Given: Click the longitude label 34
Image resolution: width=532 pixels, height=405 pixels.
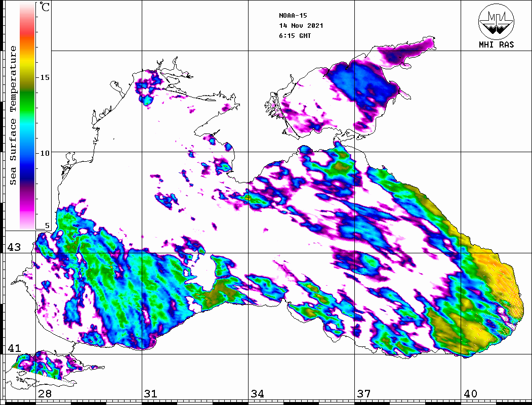Looking at the screenshot, I should pos(257,394).
